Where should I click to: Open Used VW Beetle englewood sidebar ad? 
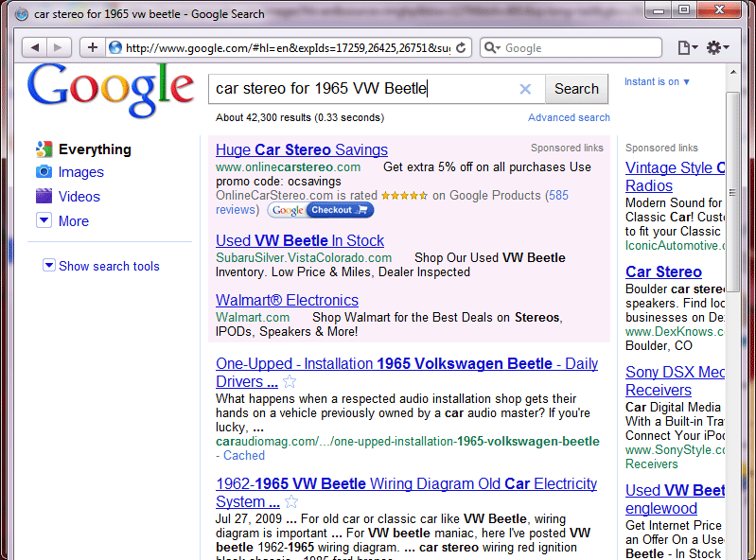click(x=675, y=499)
